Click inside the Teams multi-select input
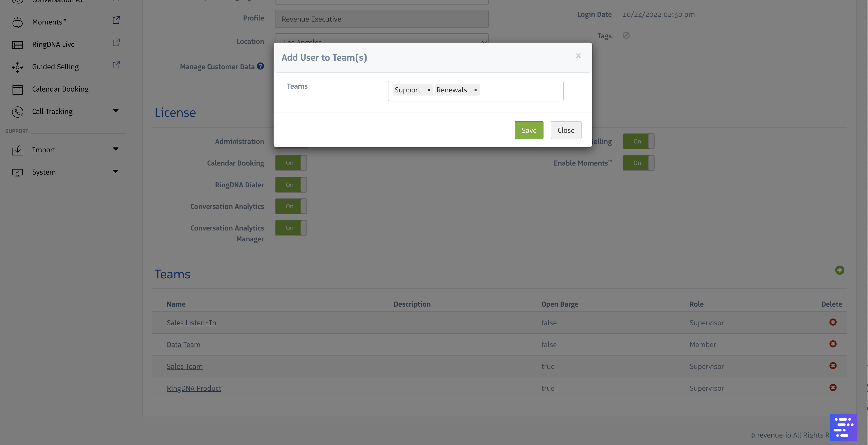Image resolution: width=868 pixels, height=445 pixels. point(521,91)
